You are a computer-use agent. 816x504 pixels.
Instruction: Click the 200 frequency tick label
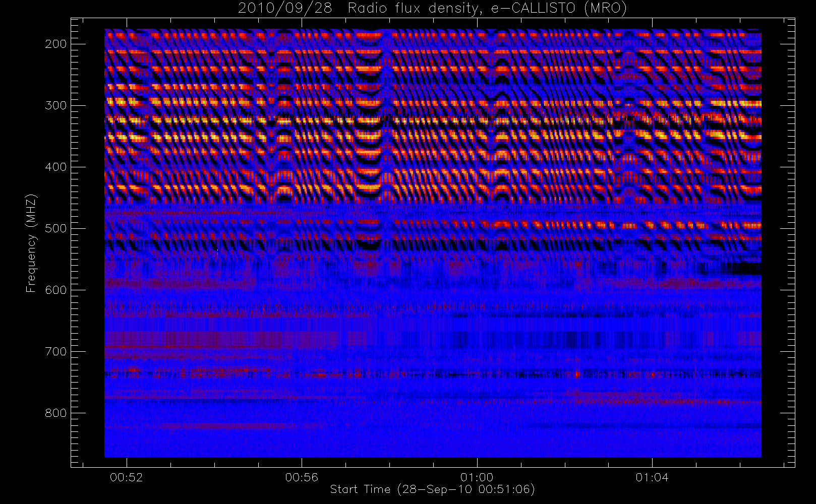[56, 44]
